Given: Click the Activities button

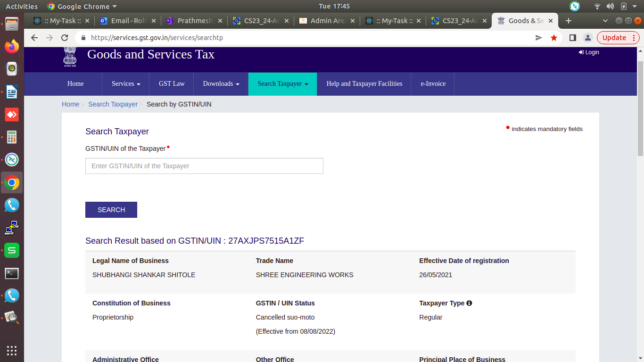Looking at the screenshot, I should tap(22, 6).
